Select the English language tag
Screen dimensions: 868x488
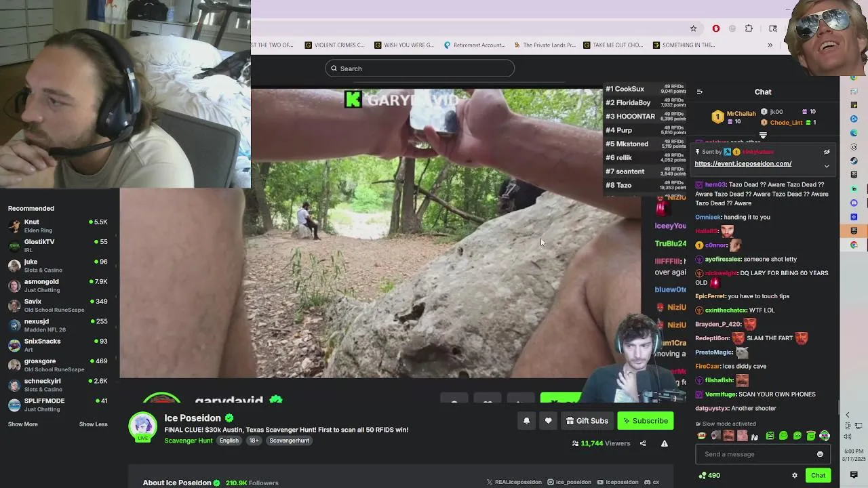click(229, 441)
